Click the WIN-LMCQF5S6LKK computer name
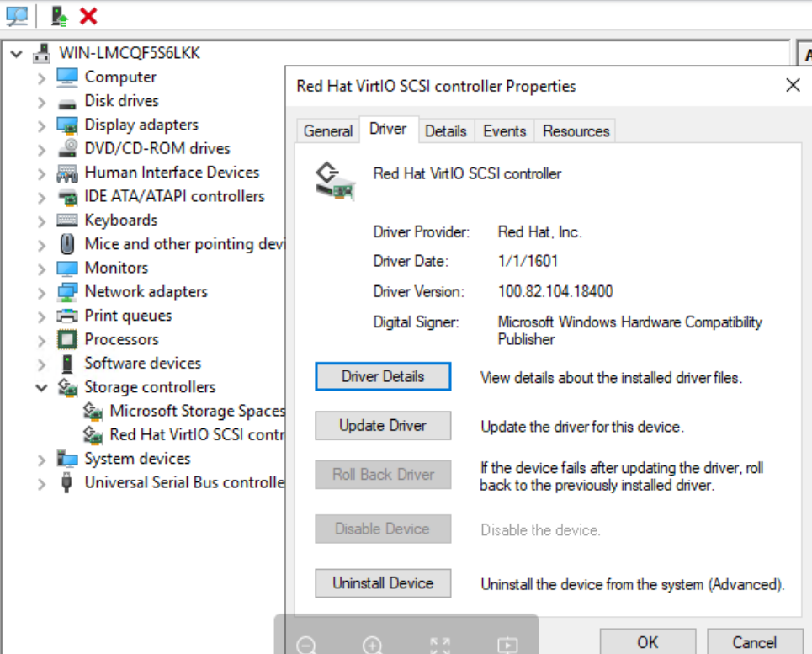This screenshot has height=654, width=812. tap(130, 53)
